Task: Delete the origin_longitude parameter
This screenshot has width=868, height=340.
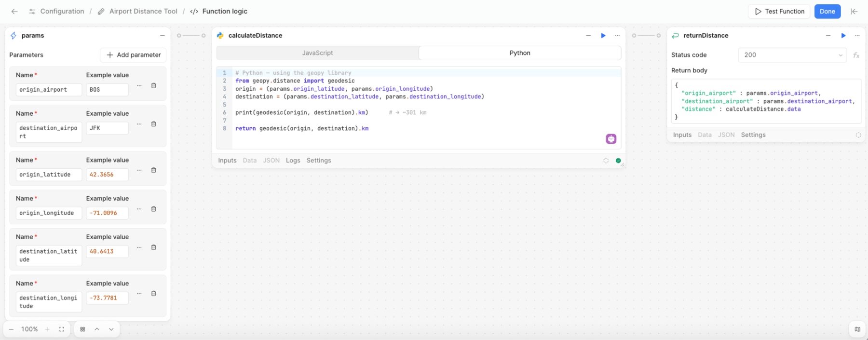Action: point(153,209)
